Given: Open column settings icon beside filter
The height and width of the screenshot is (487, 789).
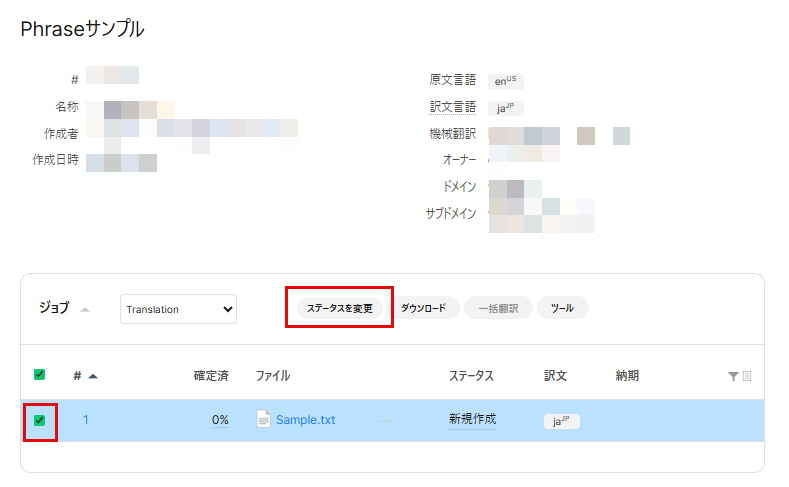Looking at the screenshot, I should click(747, 376).
